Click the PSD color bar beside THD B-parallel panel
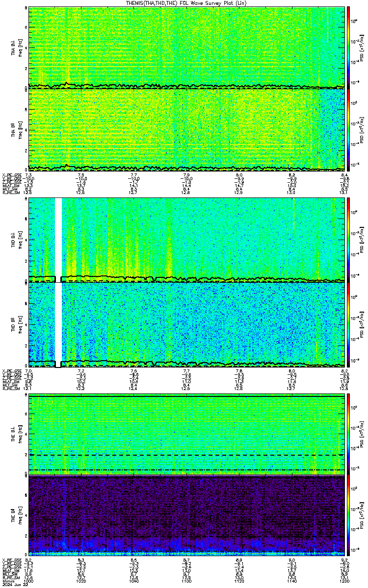368x588 pixels. pyautogui.click(x=349, y=324)
